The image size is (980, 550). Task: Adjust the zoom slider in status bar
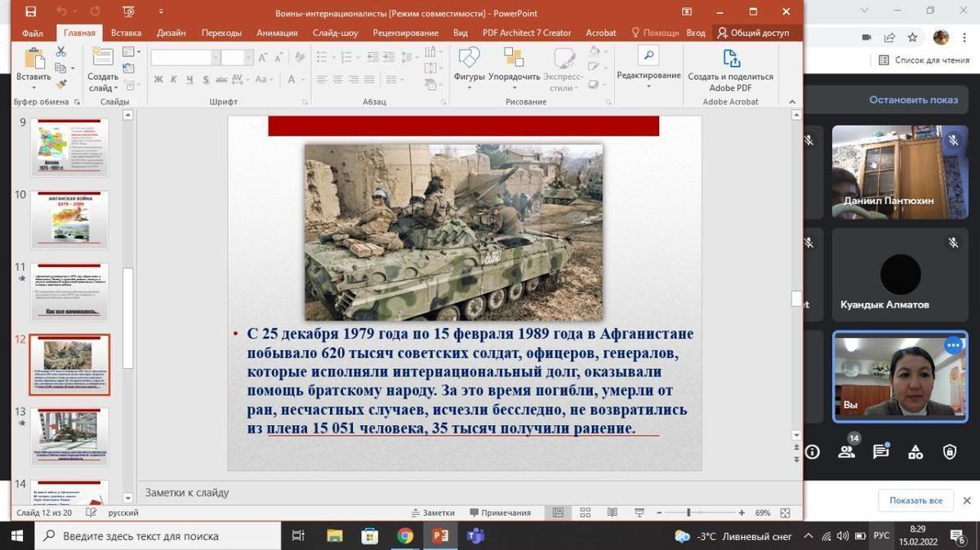[x=688, y=512]
